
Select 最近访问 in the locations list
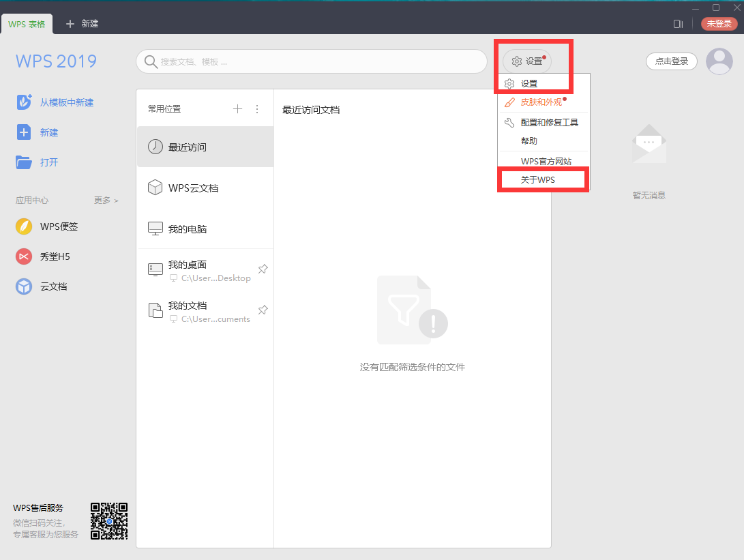click(x=205, y=147)
